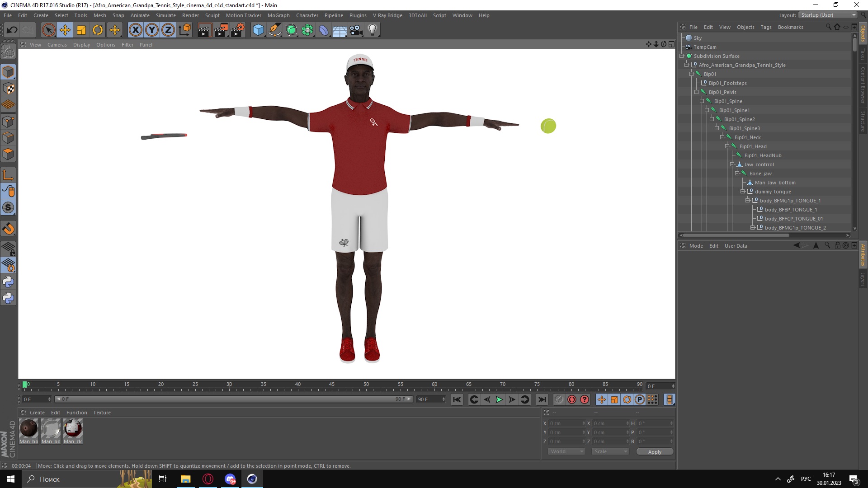Toggle Z axis lock
This screenshot has width=868, height=488.
[168, 30]
